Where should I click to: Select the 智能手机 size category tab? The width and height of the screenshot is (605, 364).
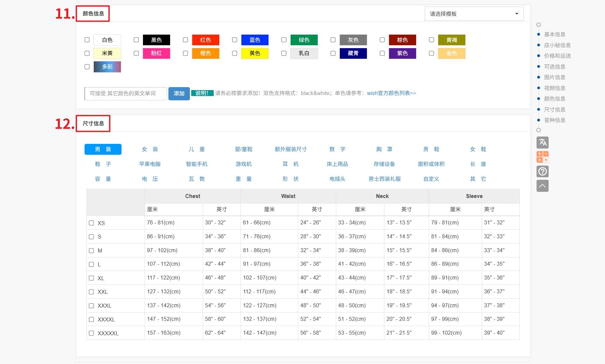click(196, 164)
